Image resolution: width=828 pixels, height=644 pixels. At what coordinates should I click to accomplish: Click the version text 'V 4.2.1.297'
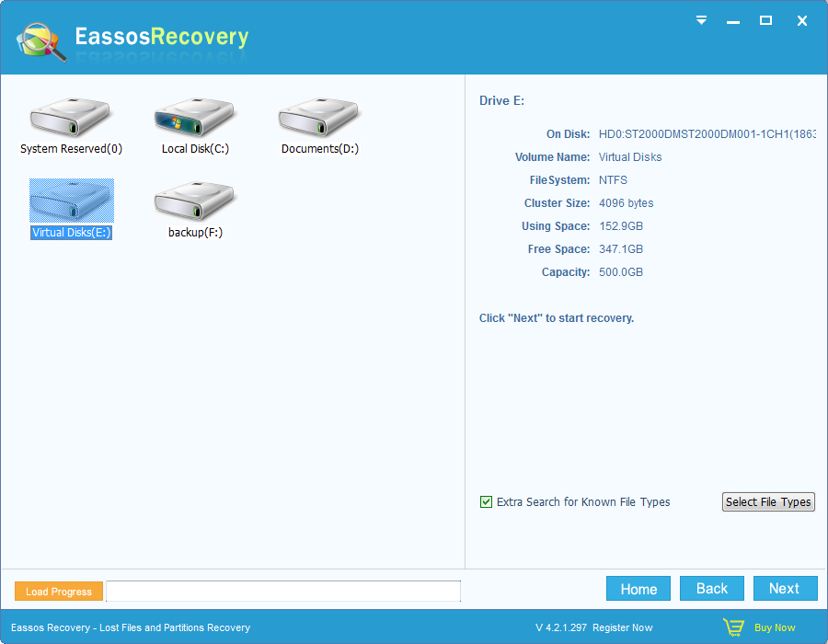point(561,627)
